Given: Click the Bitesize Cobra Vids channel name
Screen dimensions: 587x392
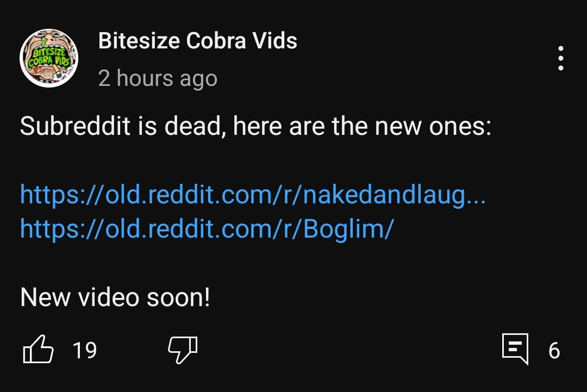Looking at the screenshot, I should coord(198,40).
